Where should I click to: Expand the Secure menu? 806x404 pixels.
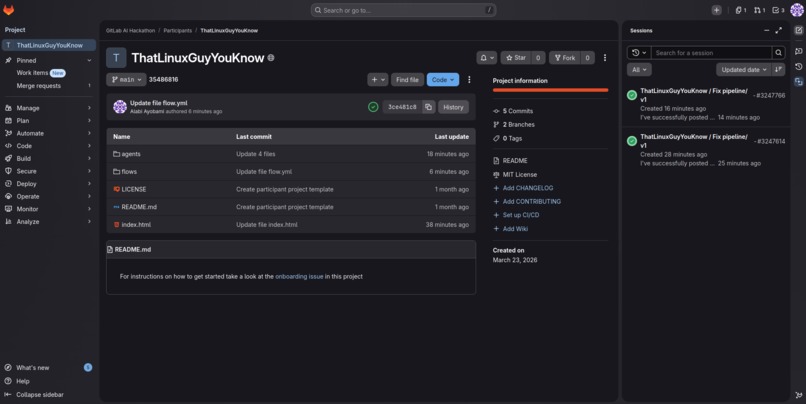click(48, 171)
